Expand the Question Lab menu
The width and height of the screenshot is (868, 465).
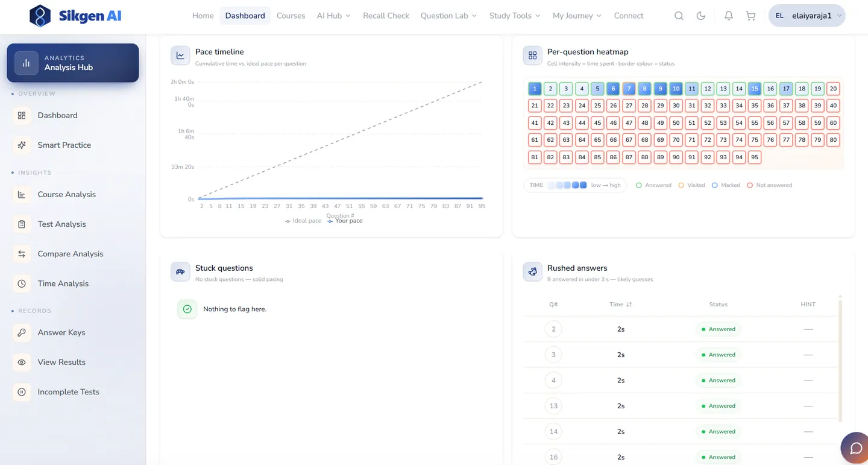click(x=448, y=16)
